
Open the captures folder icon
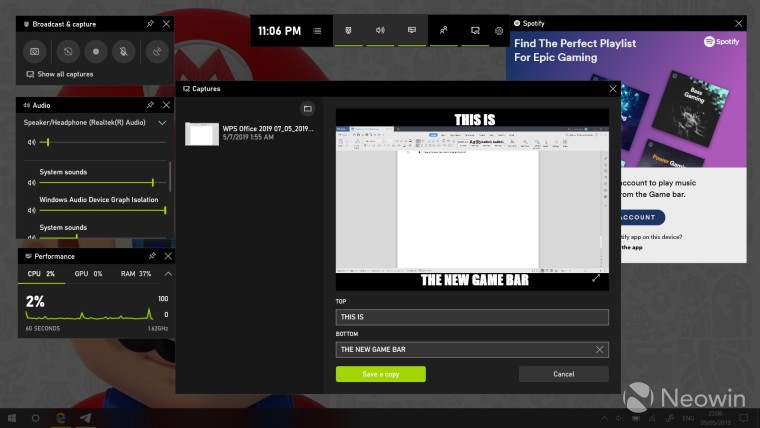307,109
